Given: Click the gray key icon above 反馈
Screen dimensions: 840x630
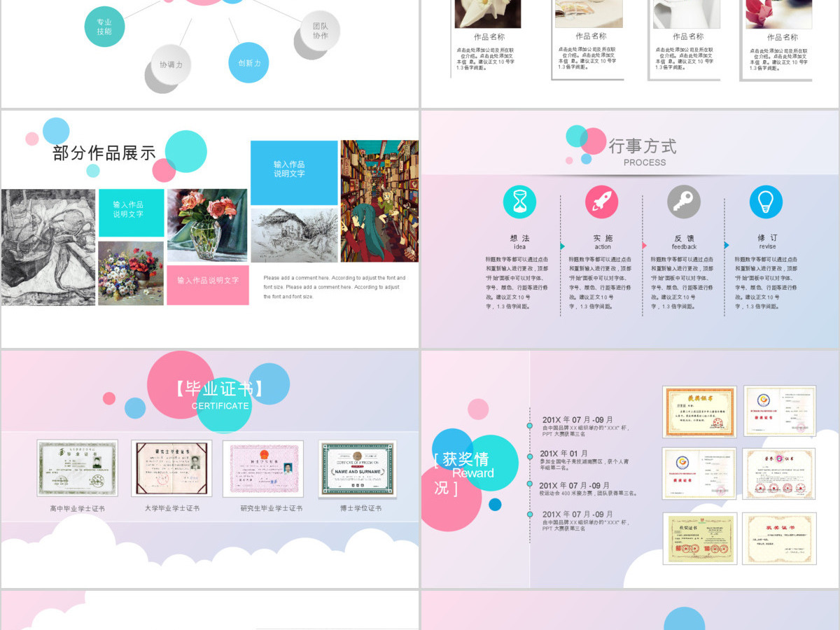Looking at the screenshot, I should pyautogui.click(x=684, y=202).
